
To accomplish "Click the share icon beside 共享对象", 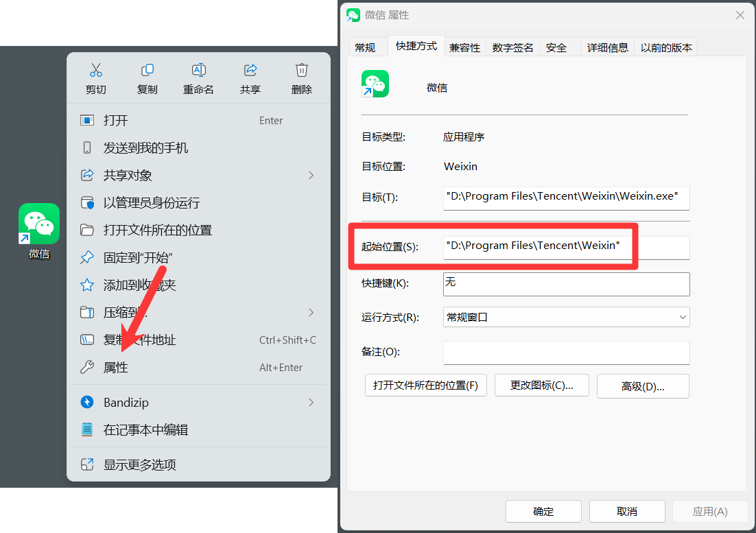I will click(87, 175).
